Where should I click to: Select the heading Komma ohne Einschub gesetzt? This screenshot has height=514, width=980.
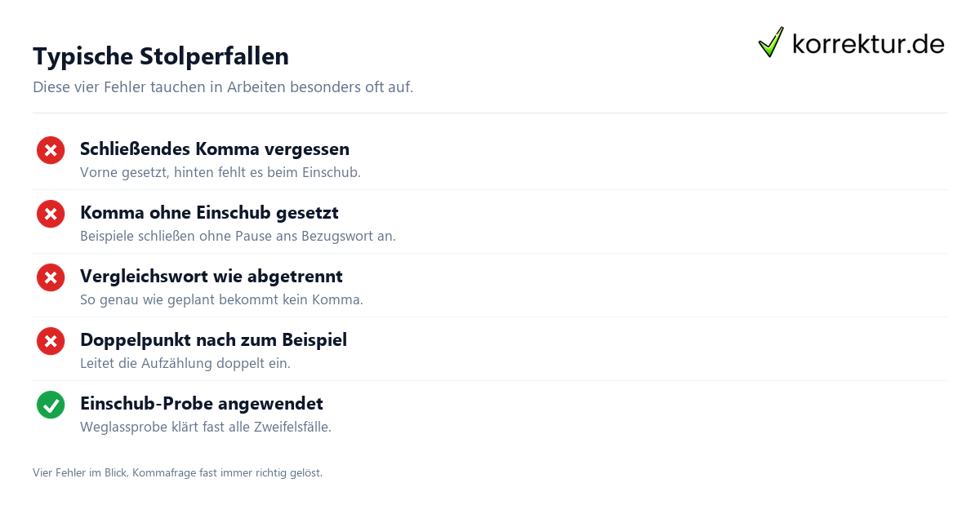[x=209, y=213]
